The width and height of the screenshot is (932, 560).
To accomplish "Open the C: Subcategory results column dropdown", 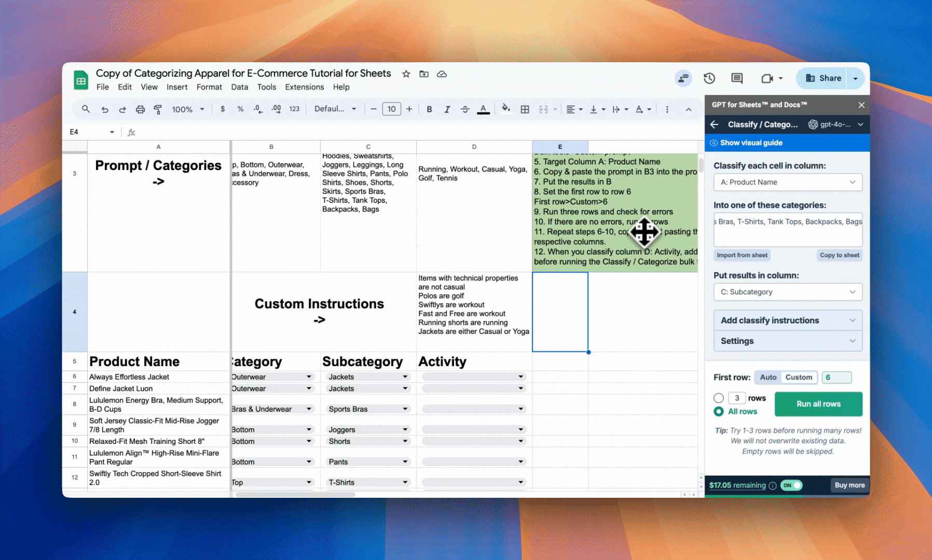I will 788,292.
